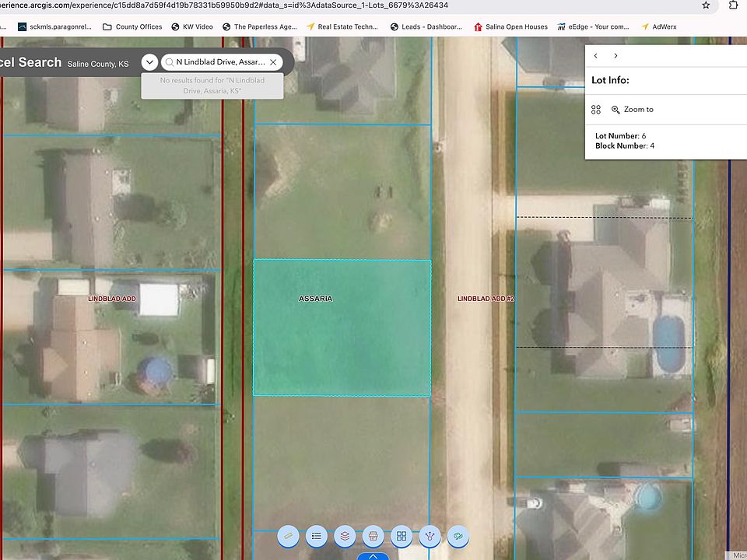The width and height of the screenshot is (747, 560).
Task: Click the Block Number: 4 text
Action: (625, 145)
